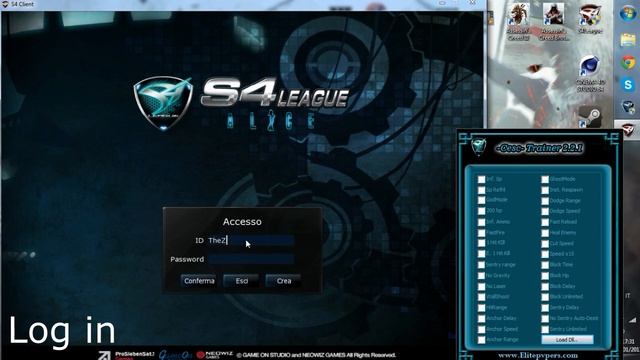The width and height of the screenshot is (640, 360).
Task: Focus the Password input field
Action: click(251, 259)
